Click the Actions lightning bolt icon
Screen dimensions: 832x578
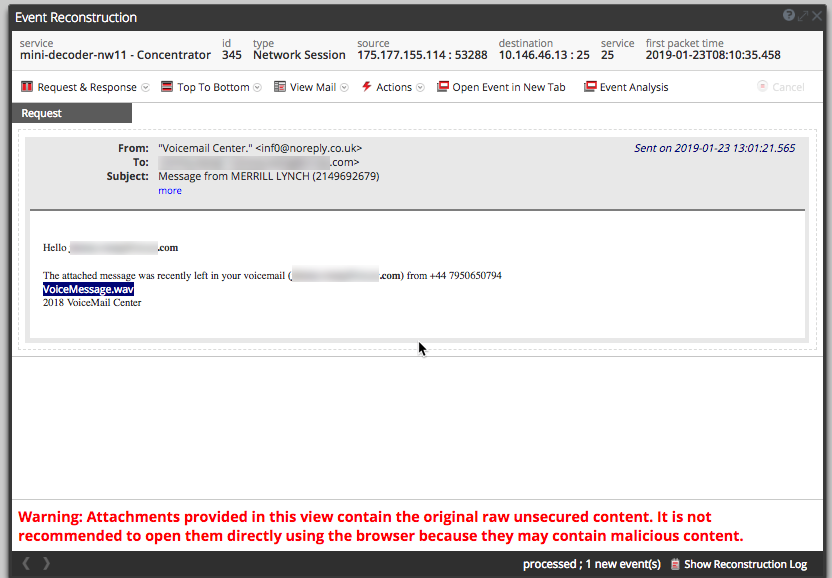366,87
